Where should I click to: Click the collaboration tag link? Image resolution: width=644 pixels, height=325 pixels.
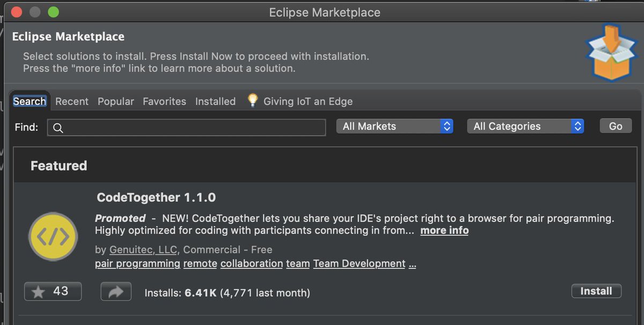(x=252, y=264)
